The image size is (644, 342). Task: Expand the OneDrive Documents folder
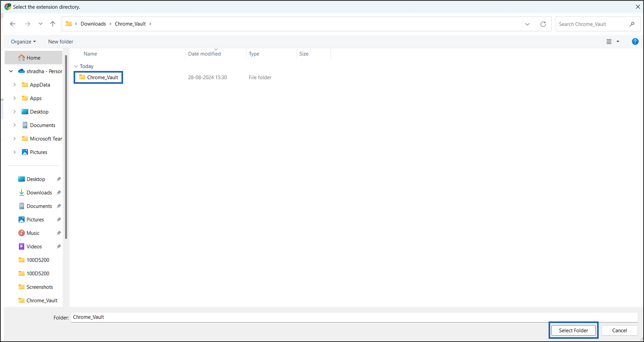14,125
